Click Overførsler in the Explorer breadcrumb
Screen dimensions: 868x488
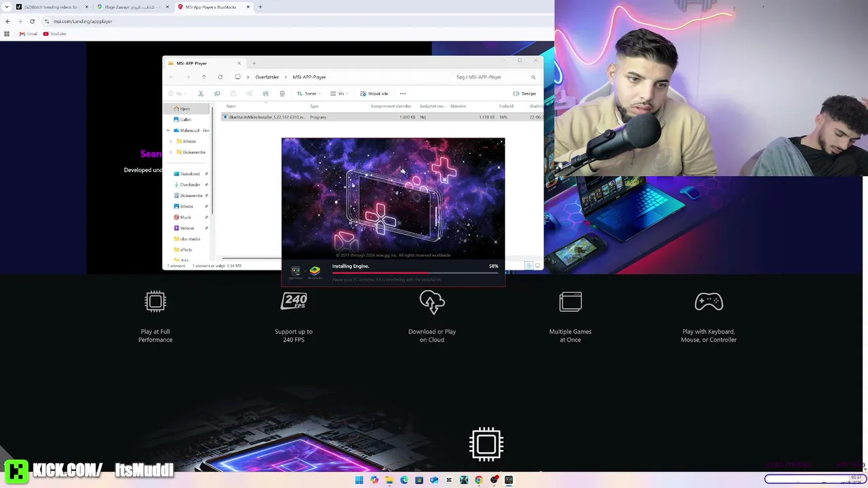pyautogui.click(x=267, y=77)
